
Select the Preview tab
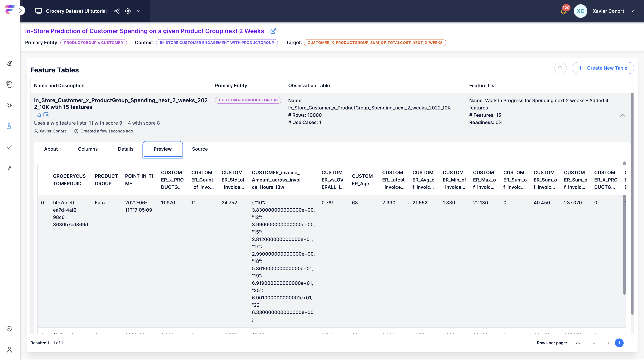click(x=162, y=149)
